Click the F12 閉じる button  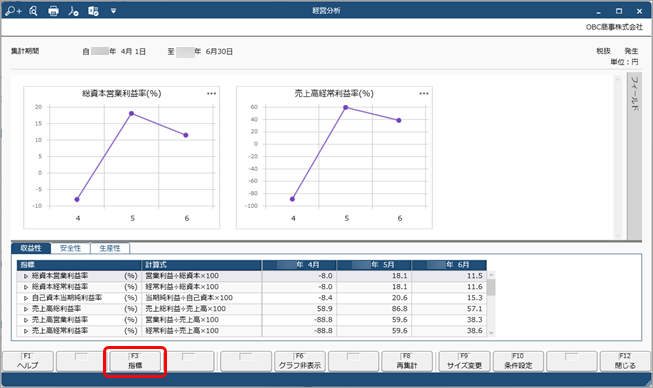[x=625, y=361]
